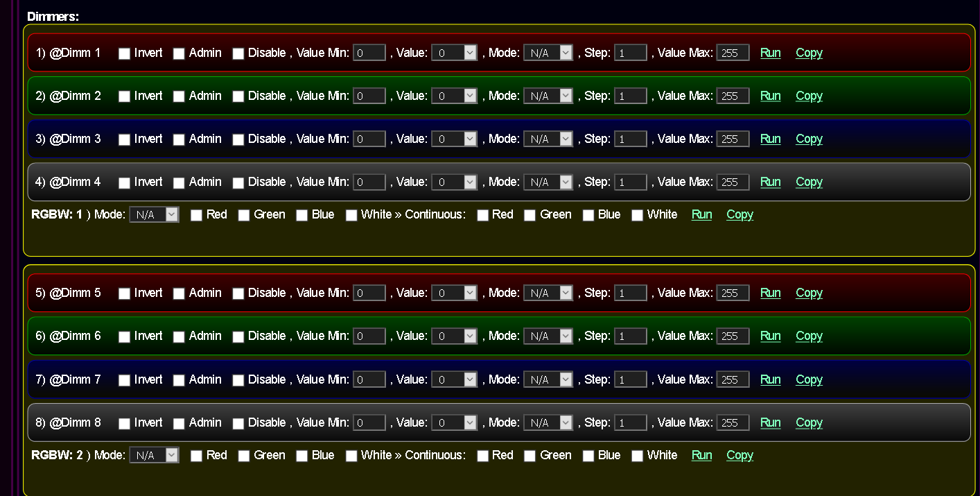
Task: Copy Dimm 3 configuration
Action: [x=809, y=139]
